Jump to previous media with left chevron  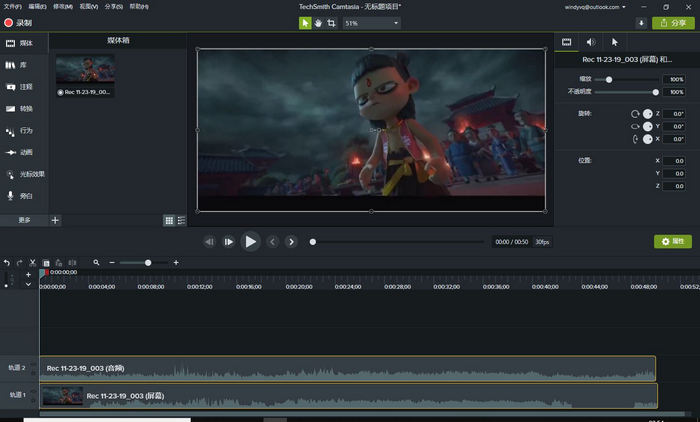tap(272, 242)
